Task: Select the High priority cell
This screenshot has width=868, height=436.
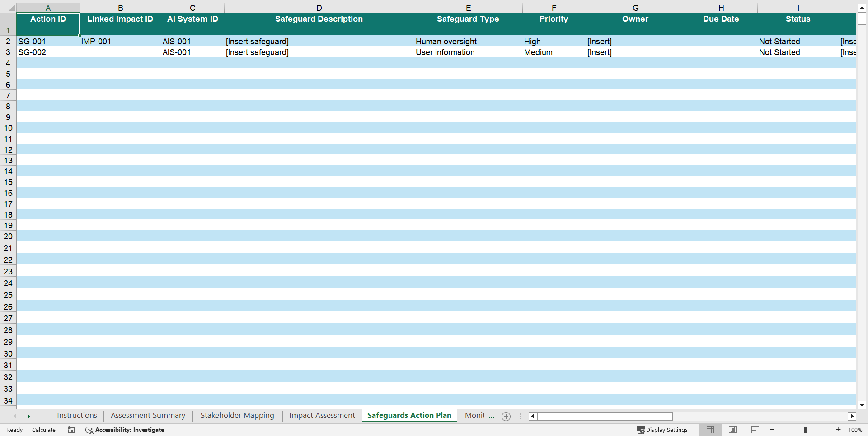Action: click(x=554, y=41)
